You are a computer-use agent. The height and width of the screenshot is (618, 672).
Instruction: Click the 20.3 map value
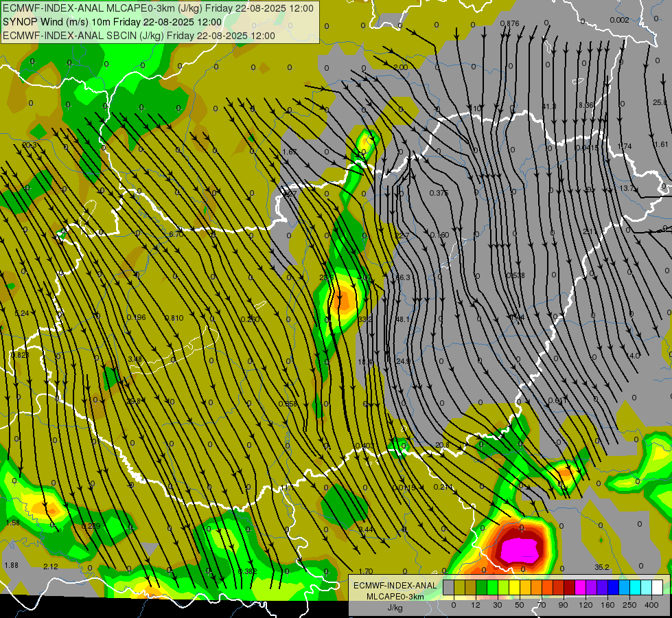pyautogui.click(x=29, y=146)
